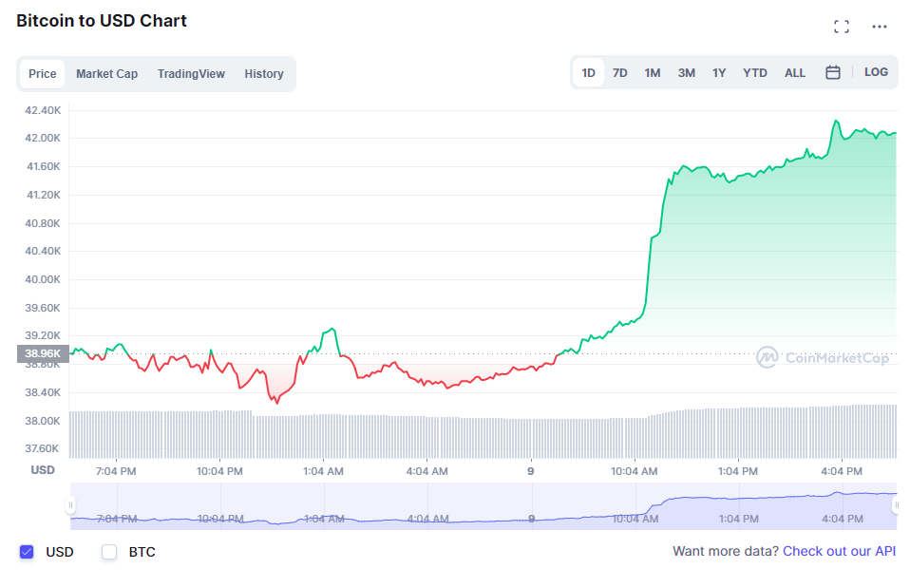
Task: Open the TradingView tab
Action: point(190,73)
